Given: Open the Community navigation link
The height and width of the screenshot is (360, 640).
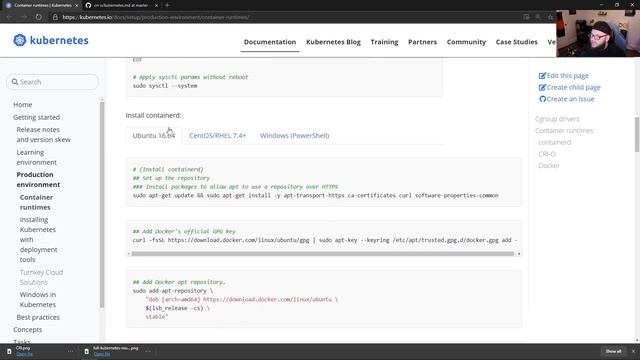Looking at the screenshot, I should [466, 42].
